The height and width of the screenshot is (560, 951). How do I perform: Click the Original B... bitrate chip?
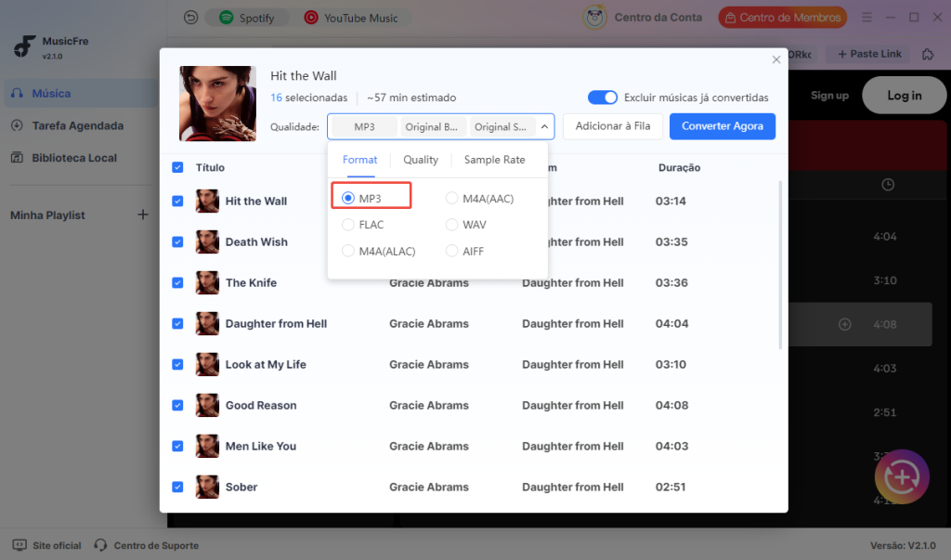point(432,127)
